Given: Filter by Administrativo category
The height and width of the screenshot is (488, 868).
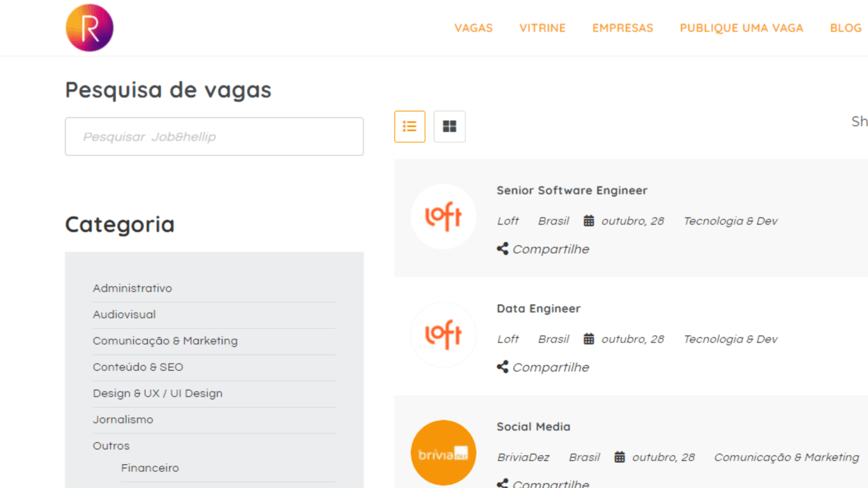Looking at the screenshot, I should (x=133, y=288).
